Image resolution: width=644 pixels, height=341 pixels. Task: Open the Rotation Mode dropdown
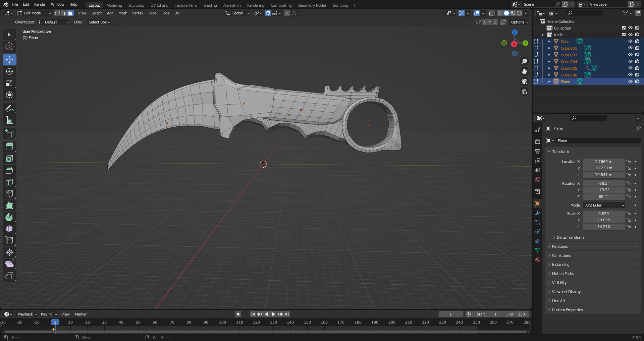[x=604, y=205]
